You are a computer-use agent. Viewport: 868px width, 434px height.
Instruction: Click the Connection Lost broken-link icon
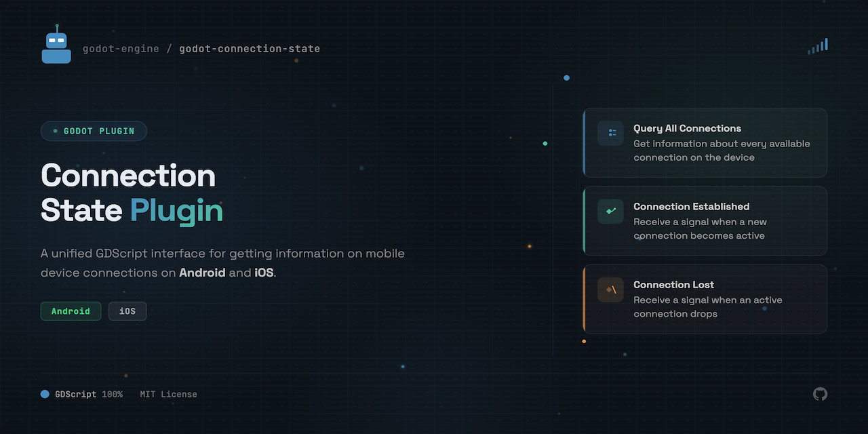610,290
